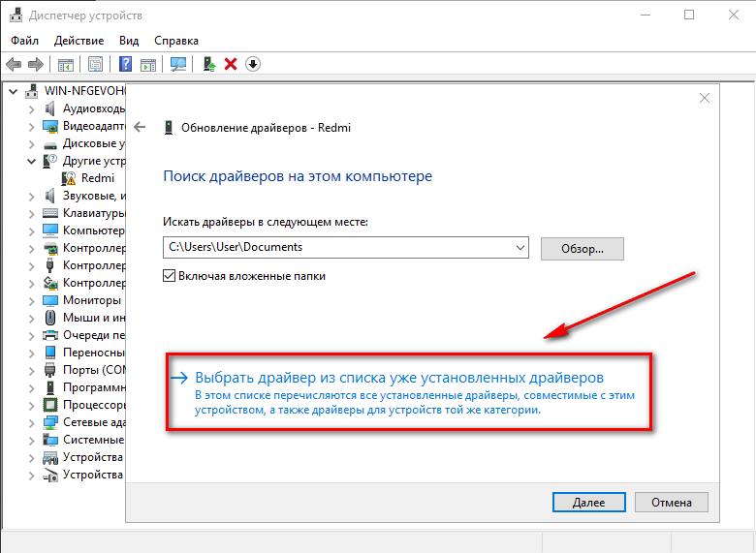The image size is (756, 553).
Task: Click the download arrow circle toolbar icon
Action: (253, 64)
